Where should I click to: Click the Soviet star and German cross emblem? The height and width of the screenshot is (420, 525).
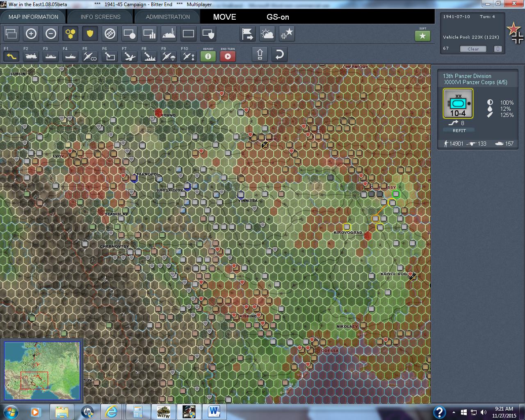point(515,33)
